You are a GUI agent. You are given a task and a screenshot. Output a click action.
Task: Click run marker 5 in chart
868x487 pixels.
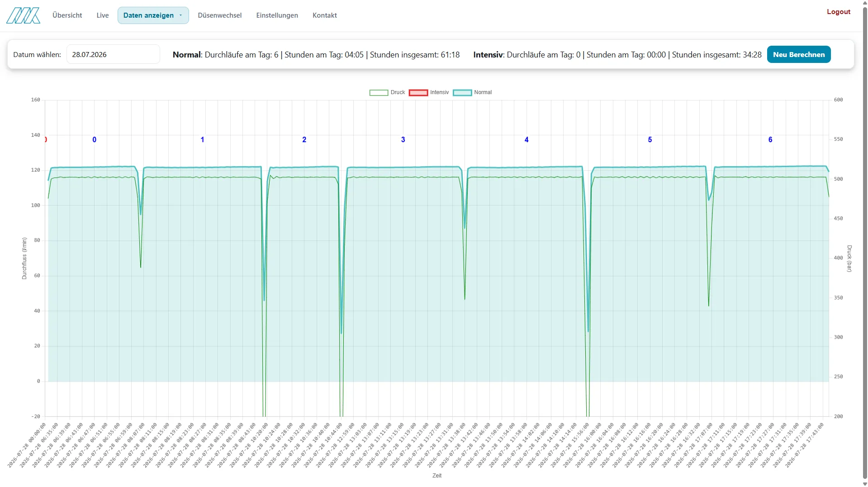[650, 140]
